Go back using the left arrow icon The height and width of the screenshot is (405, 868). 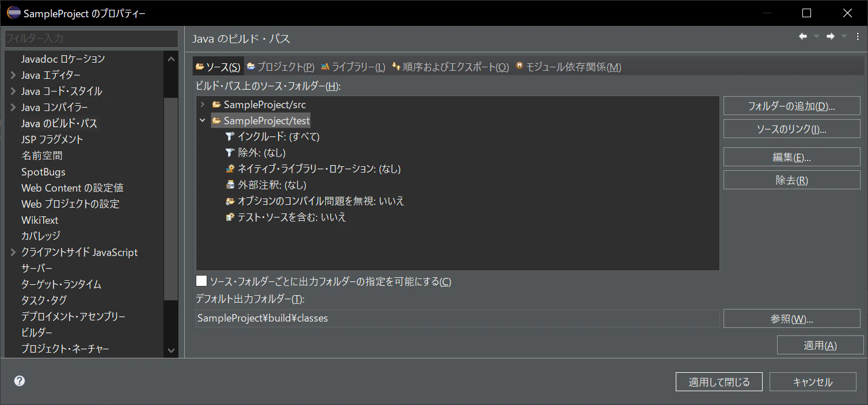[x=803, y=36]
